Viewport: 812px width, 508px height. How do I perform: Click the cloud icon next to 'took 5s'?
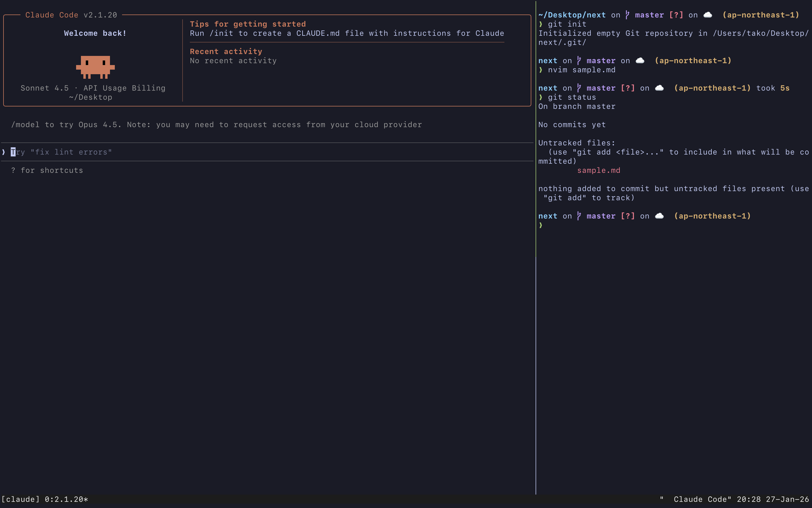[x=659, y=88]
